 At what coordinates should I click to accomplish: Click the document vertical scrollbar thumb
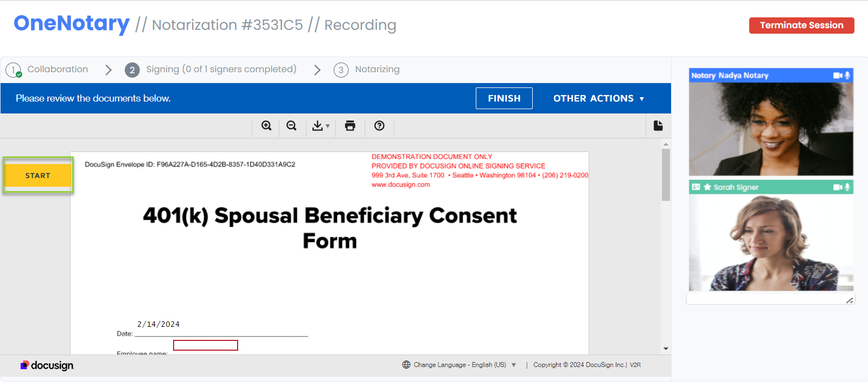666,175
